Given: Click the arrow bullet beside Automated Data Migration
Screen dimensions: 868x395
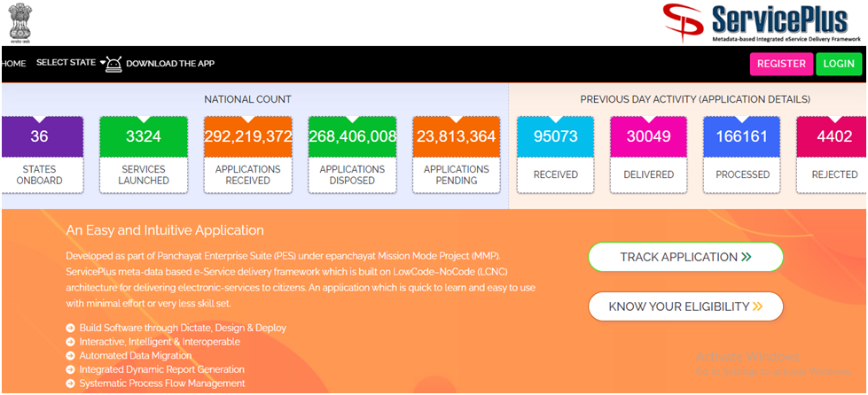Looking at the screenshot, I should (70, 356).
